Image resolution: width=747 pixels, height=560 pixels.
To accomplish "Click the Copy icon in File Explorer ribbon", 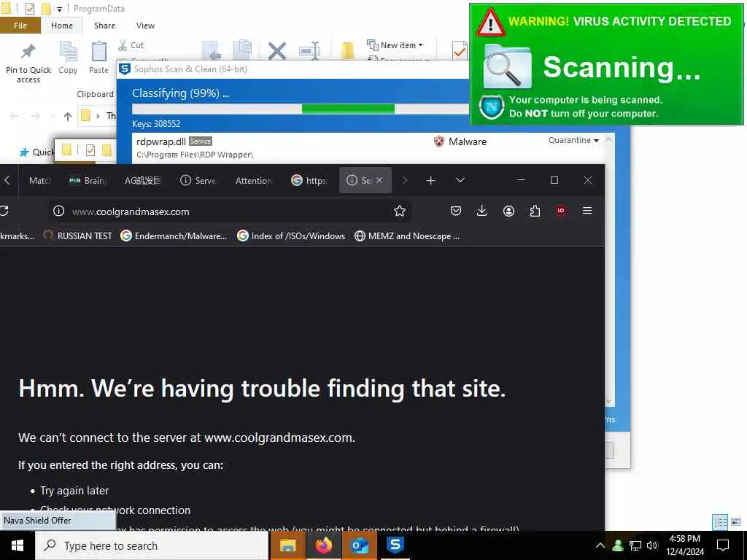I will pyautogui.click(x=68, y=52).
